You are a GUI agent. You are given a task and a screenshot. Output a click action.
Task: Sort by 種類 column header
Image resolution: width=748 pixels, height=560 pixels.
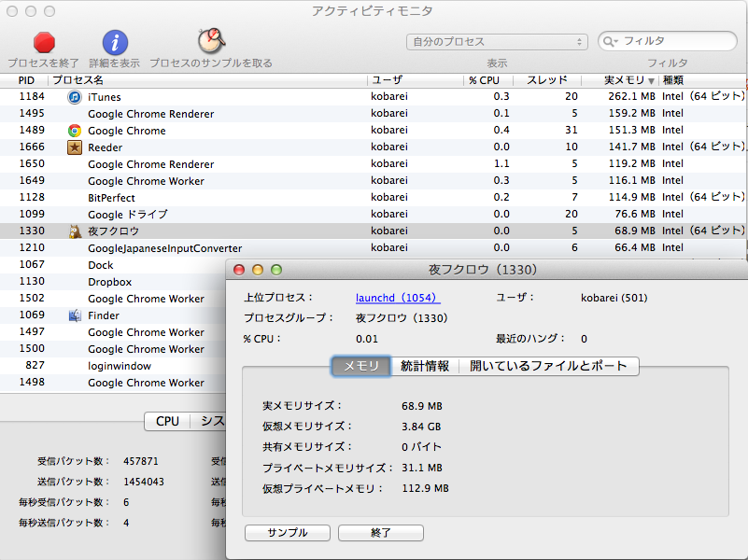(703, 80)
